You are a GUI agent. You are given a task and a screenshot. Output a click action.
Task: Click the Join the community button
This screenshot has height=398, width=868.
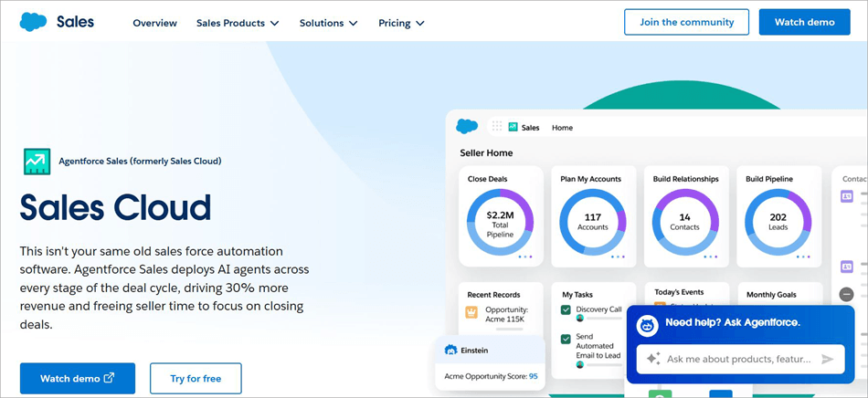pos(686,22)
